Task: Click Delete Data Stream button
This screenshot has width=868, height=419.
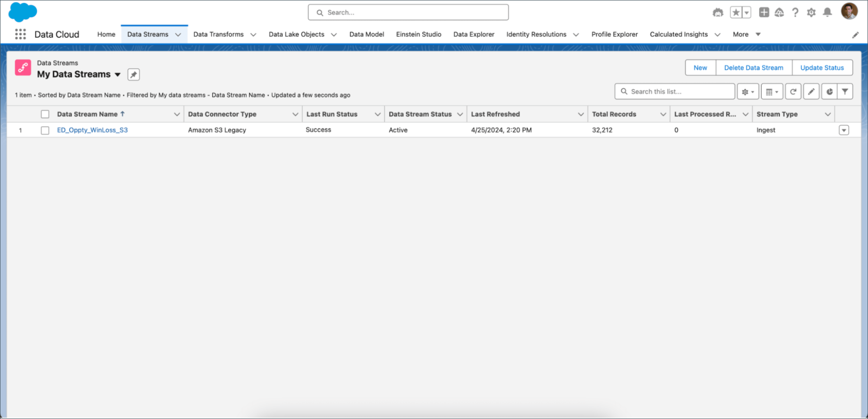Action: (x=753, y=68)
